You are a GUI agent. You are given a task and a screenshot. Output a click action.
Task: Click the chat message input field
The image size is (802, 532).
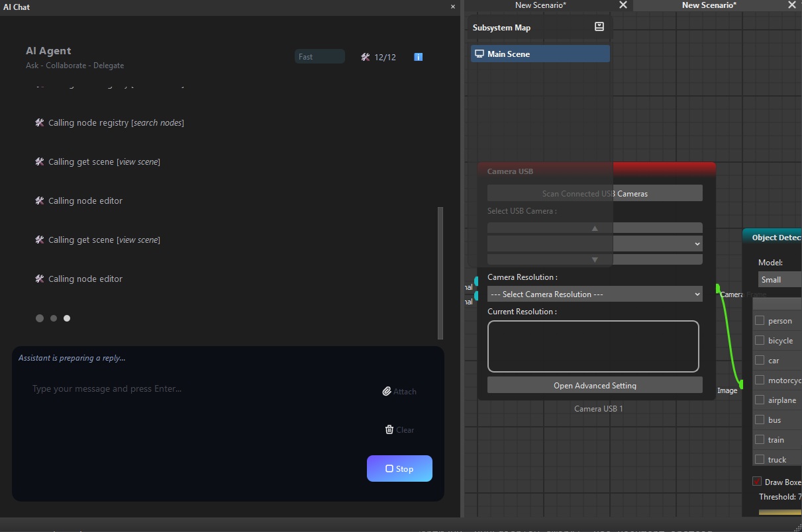click(199, 388)
